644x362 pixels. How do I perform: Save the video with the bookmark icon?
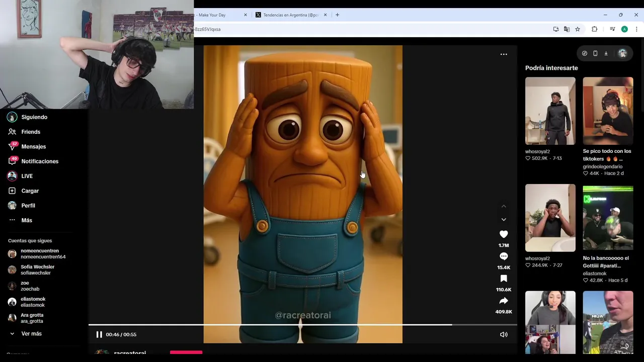[x=504, y=279]
